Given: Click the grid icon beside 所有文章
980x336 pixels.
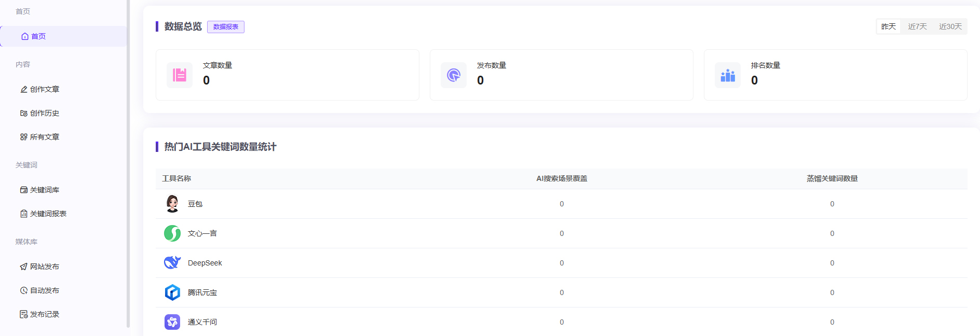Looking at the screenshot, I should click(x=24, y=137).
